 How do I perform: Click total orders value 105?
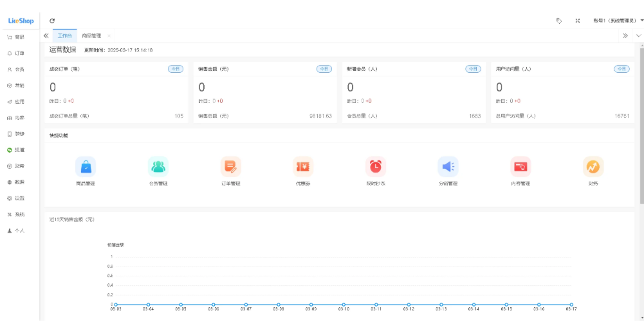point(179,116)
